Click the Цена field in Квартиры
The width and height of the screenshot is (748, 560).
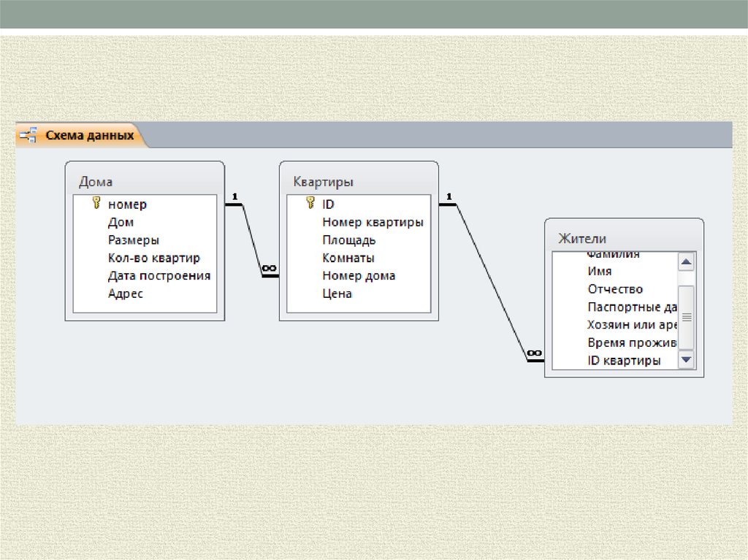(337, 294)
